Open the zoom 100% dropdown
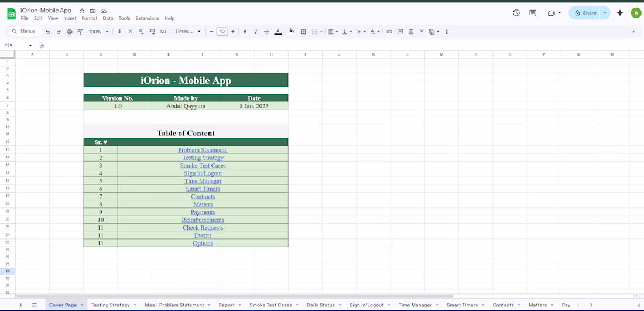Image resolution: width=644 pixels, height=311 pixels. (x=98, y=32)
